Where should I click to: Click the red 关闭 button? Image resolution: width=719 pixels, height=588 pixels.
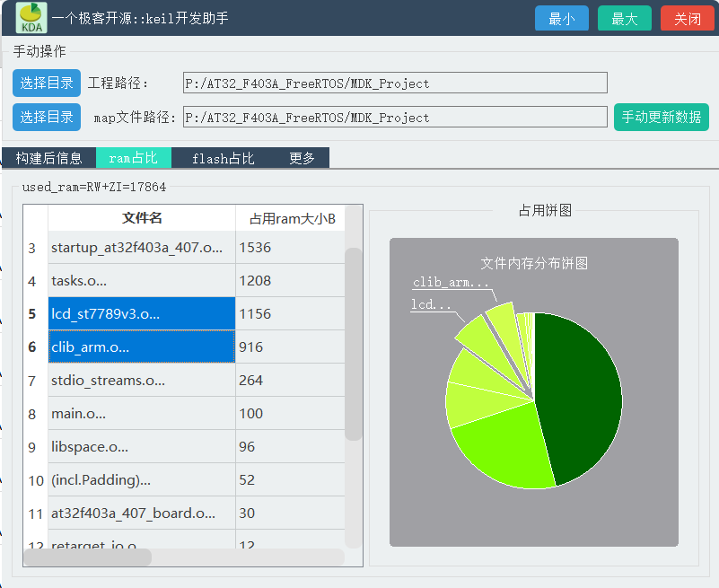tap(687, 18)
